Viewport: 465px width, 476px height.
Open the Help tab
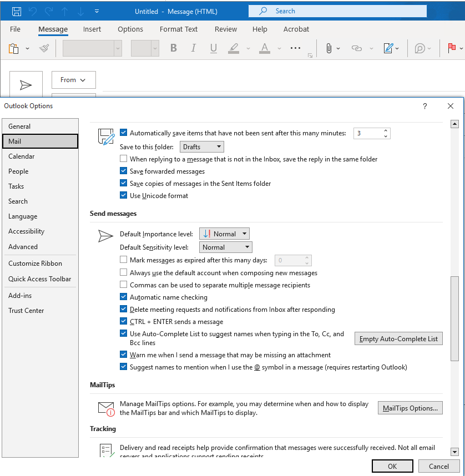coord(260,29)
